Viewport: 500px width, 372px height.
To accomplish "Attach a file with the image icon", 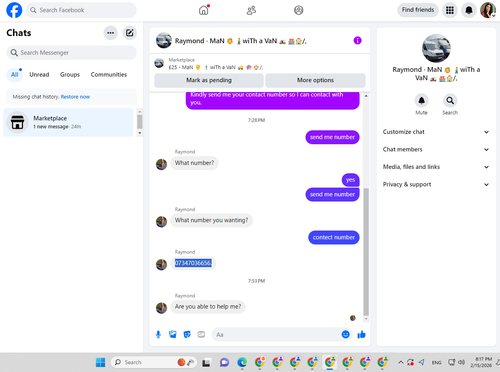I will pyautogui.click(x=173, y=334).
